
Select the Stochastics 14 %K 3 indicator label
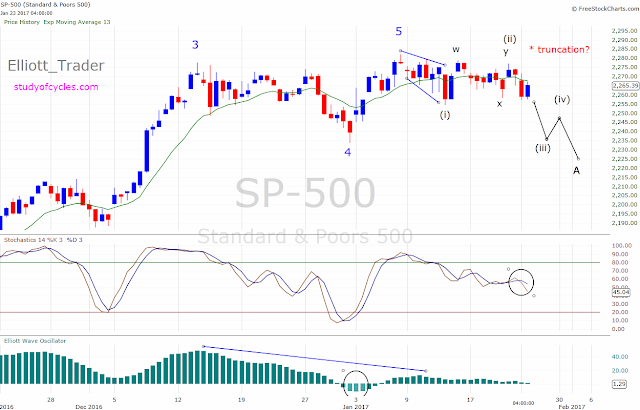tap(33, 240)
